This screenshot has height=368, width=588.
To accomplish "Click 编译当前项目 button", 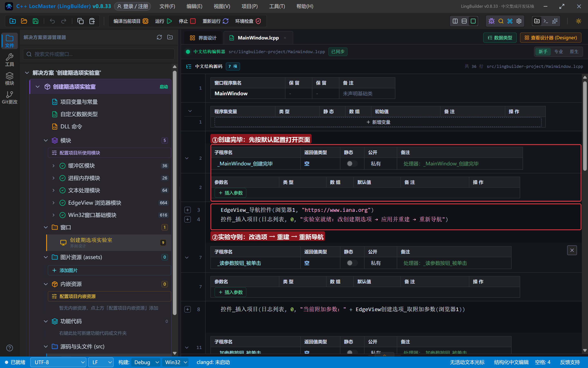I will click(131, 21).
